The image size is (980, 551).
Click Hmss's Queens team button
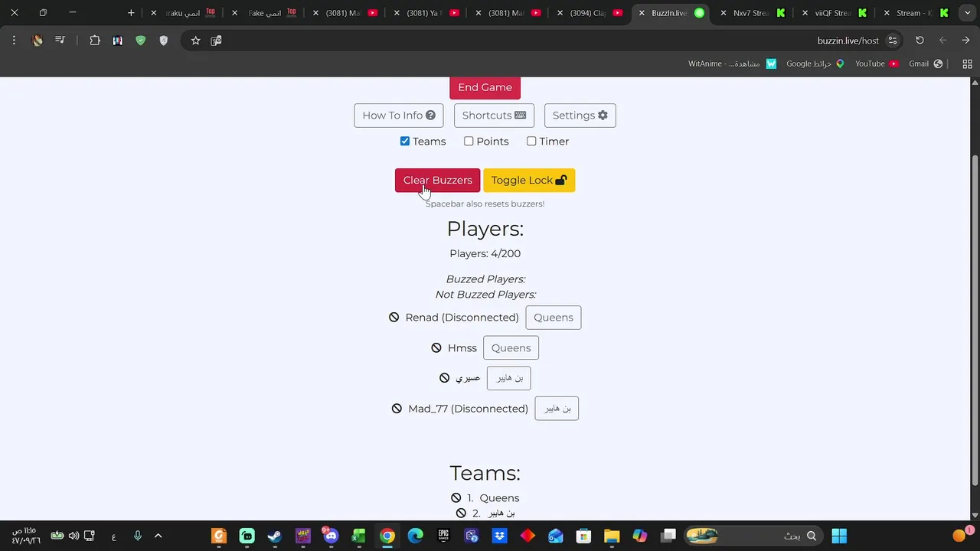click(x=511, y=348)
